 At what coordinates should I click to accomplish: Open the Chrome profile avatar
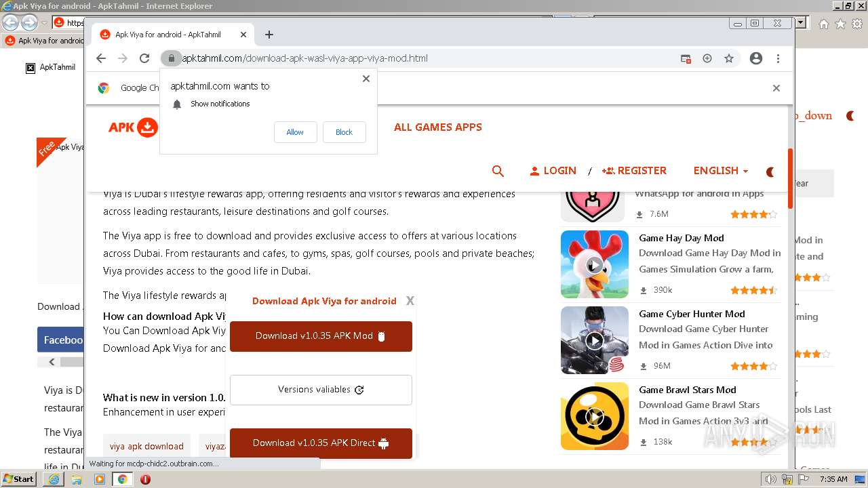(x=756, y=58)
